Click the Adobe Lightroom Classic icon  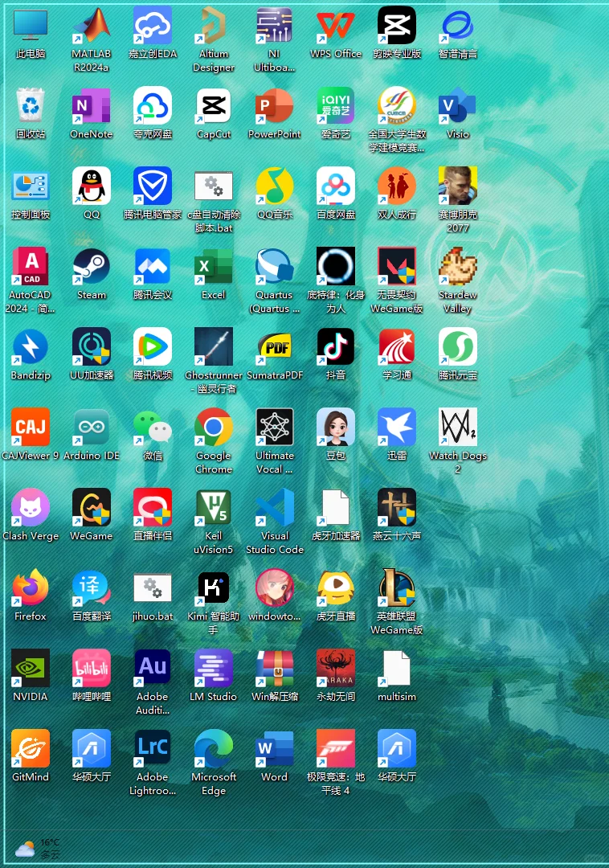153,748
